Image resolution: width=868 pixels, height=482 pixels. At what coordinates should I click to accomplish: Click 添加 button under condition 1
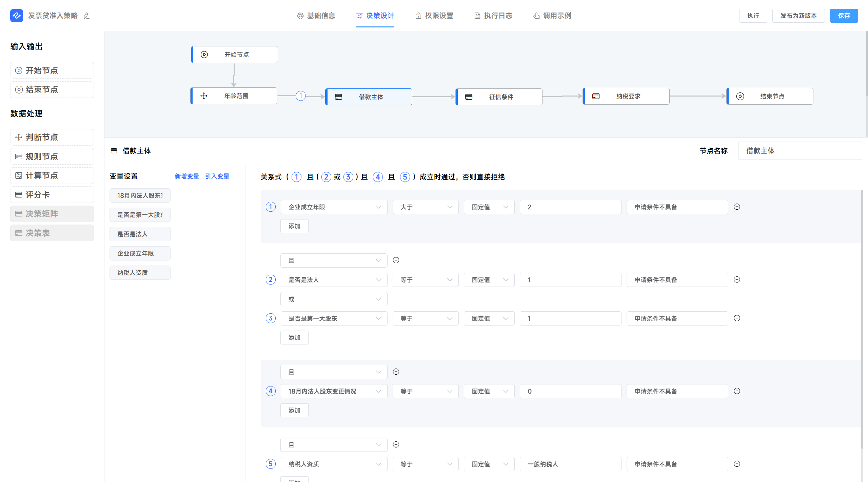pyautogui.click(x=294, y=226)
